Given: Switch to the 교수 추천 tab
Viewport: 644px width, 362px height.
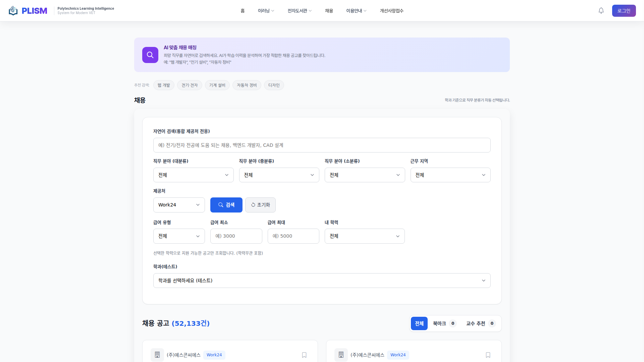Looking at the screenshot, I should 480,323.
